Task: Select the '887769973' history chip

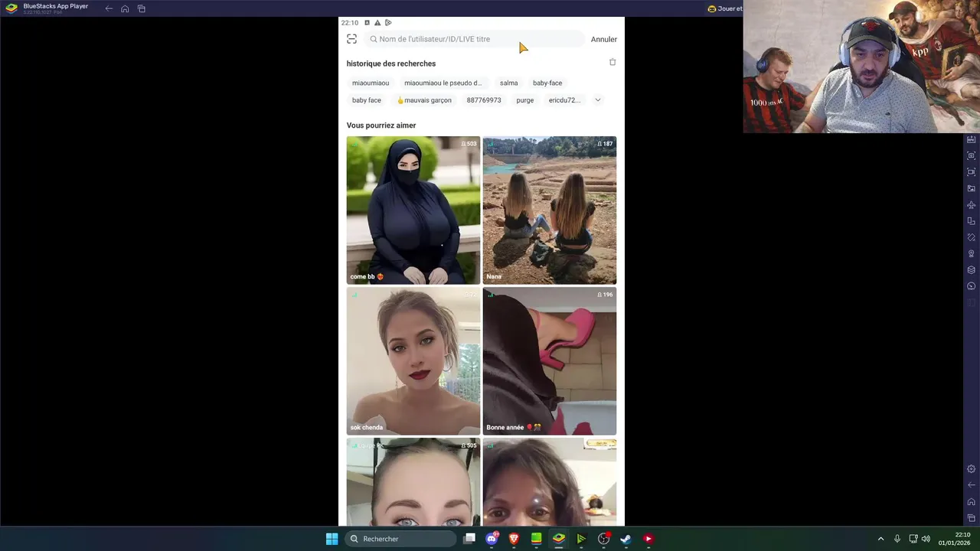Action: point(484,100)
